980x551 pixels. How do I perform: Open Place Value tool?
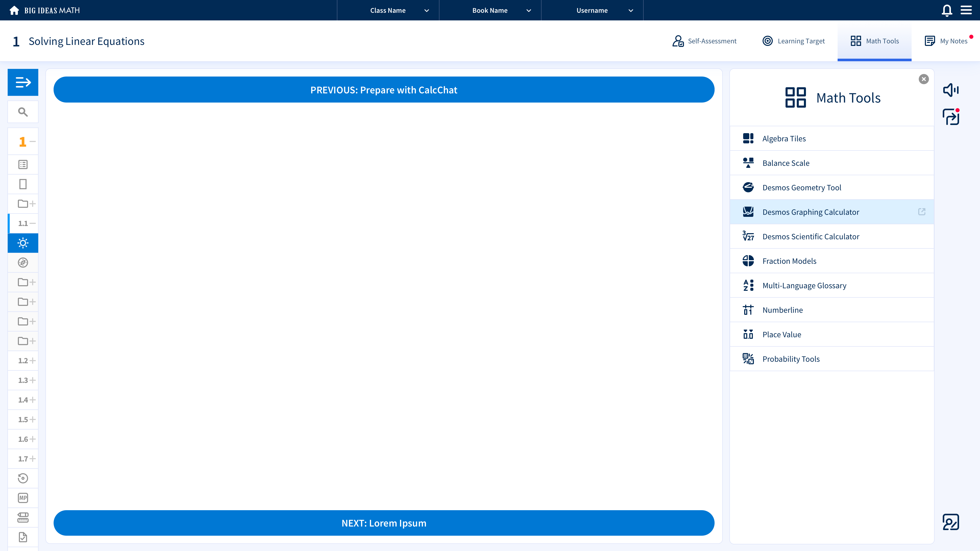pos(832,335)
